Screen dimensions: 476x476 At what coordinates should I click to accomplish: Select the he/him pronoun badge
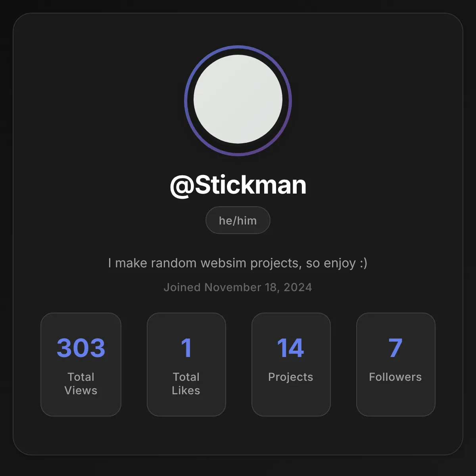click(x=238, y=220)
